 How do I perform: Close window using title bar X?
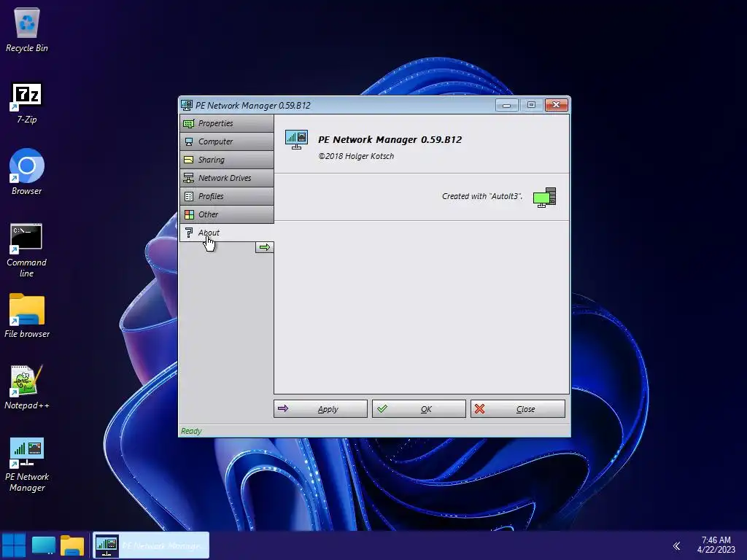pos(556,105)
